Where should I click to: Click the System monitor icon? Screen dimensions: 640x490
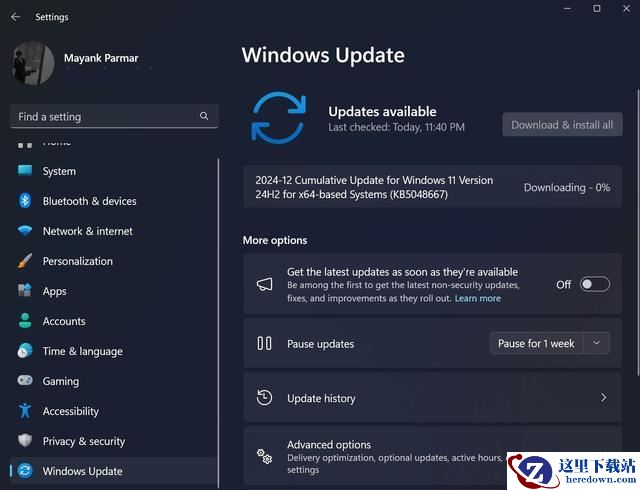[25, 170]
